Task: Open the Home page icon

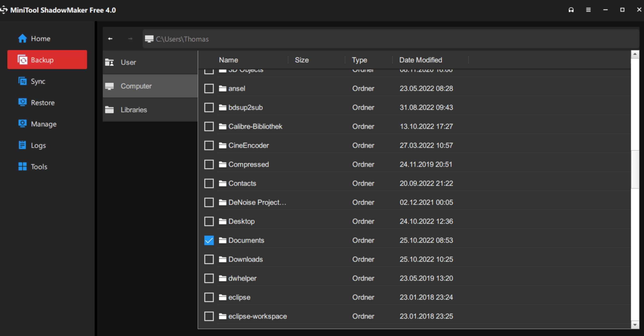Action: tap(23, 38)
